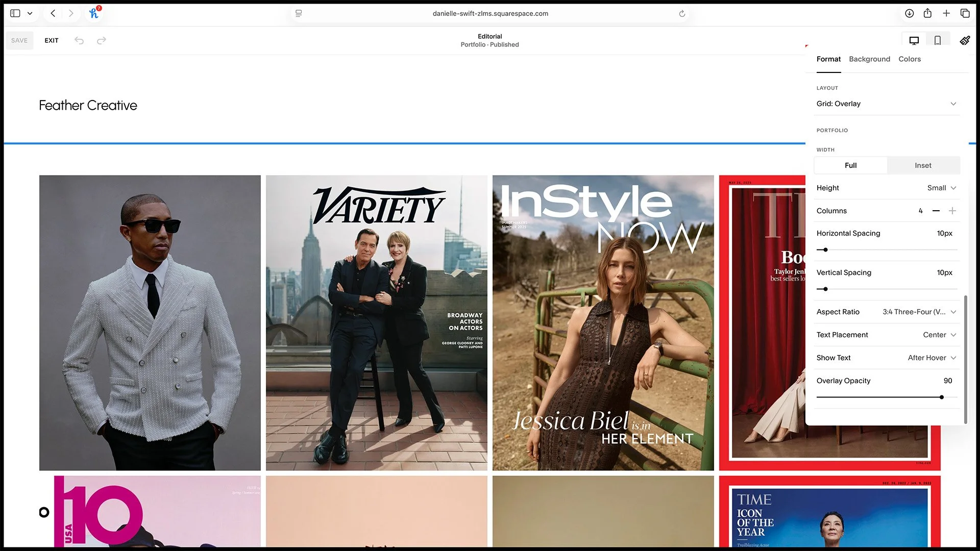Increase the Columns count with plus
The height and width of the screenshot is (551, 980).
(x=952, y=211)
